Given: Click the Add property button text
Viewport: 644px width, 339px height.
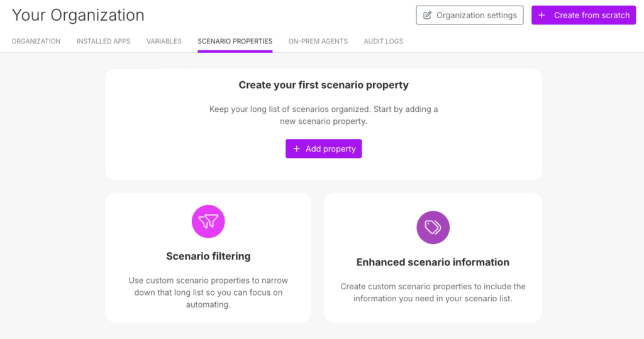Looking at the screenshot, I should (x=331, y=149).
